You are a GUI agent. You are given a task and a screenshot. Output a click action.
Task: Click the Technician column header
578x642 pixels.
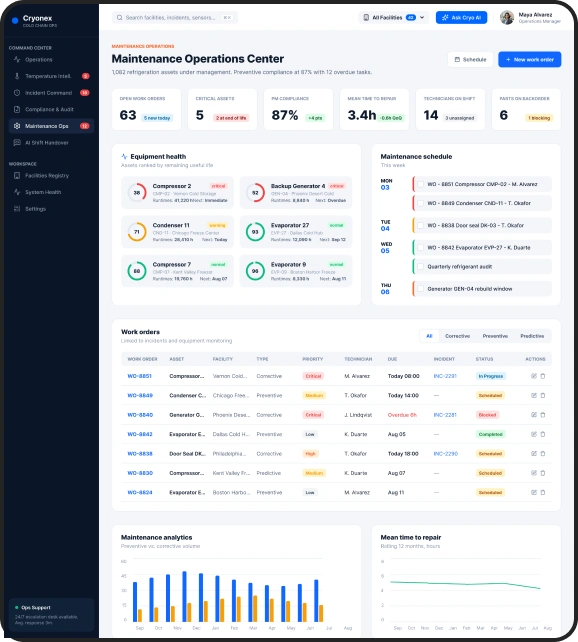point(358,359)
